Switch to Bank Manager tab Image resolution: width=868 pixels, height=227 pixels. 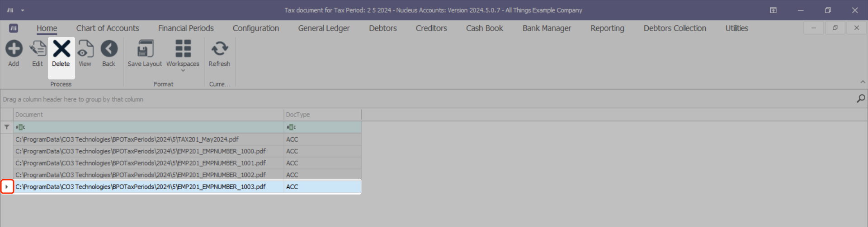click(x=547, y=28)
